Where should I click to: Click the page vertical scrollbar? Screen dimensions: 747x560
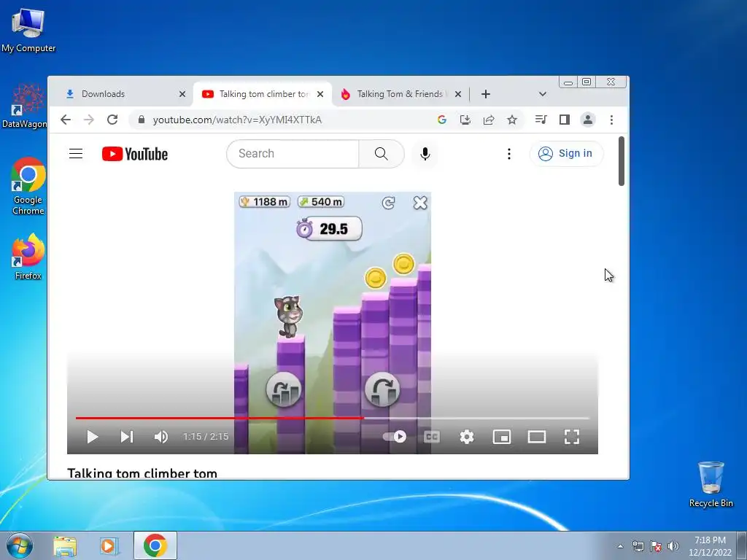tap(622, 161)
